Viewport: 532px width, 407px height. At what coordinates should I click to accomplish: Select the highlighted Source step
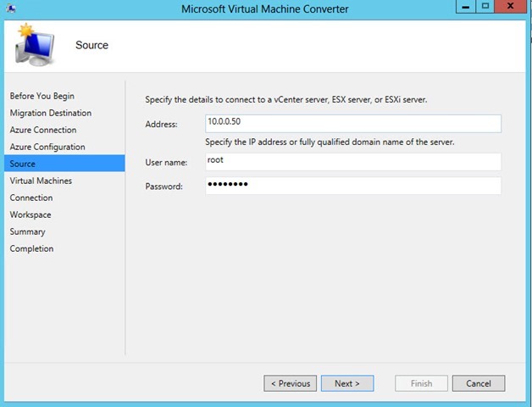pyautogui.click(x=64, y=164)
